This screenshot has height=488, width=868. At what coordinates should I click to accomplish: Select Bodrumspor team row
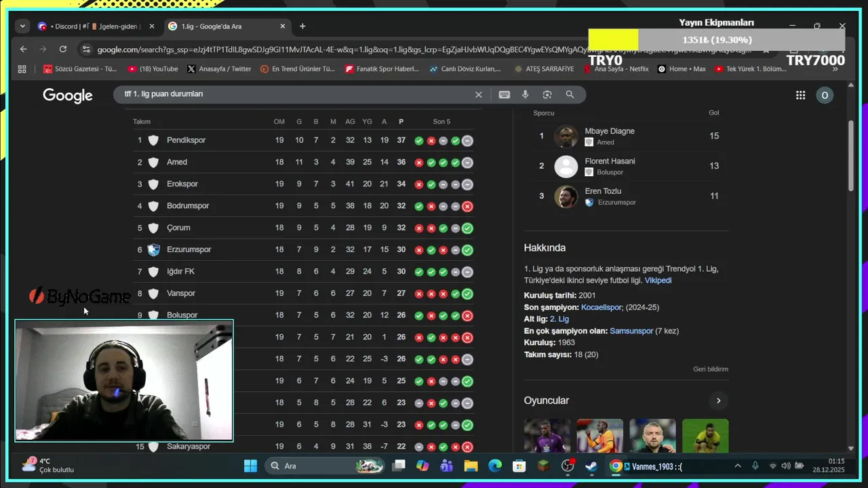click(304, 206)
